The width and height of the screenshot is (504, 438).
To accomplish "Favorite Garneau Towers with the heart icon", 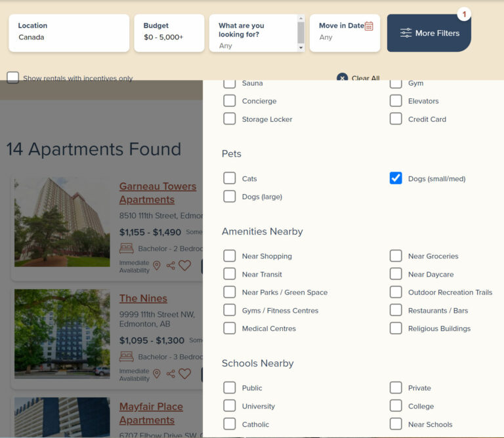I will click(x=185, y=266).
